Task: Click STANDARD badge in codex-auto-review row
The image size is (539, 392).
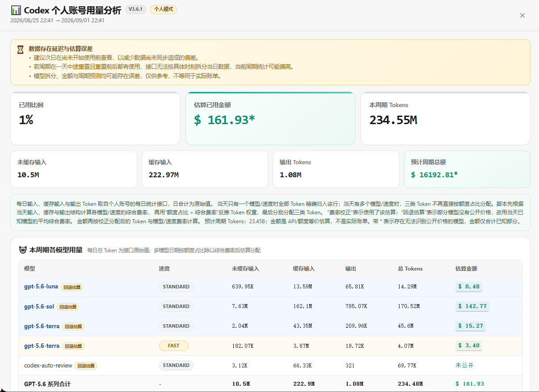Action: tap(176, 365)
